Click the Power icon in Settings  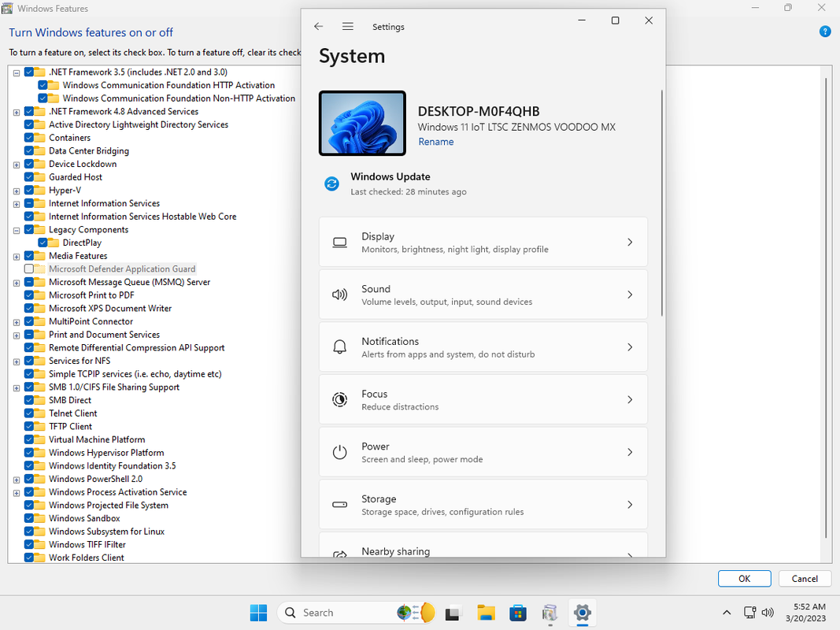tap(339, 452)
